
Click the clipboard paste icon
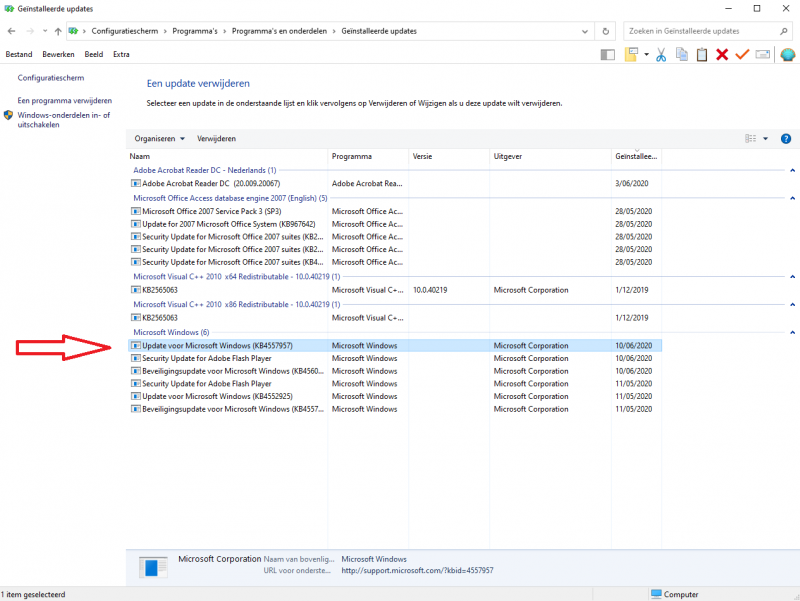[702, 54]
